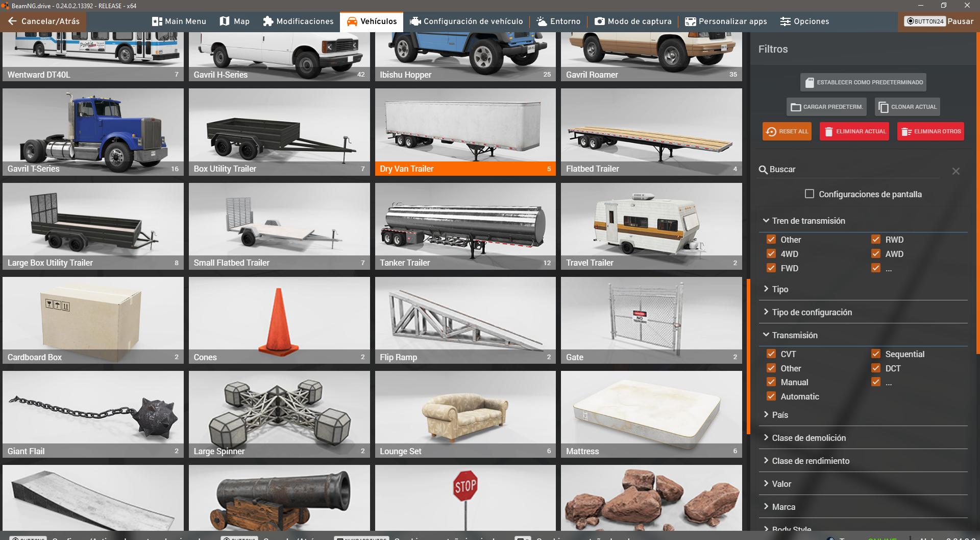Select the Cones prop thumbnail

tap(279, 320)
